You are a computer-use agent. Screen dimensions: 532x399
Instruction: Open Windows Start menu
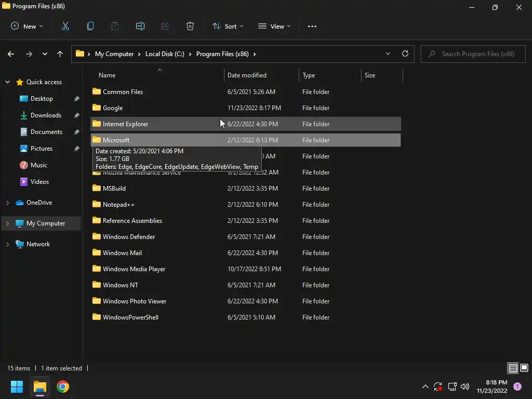pos(17,387)
